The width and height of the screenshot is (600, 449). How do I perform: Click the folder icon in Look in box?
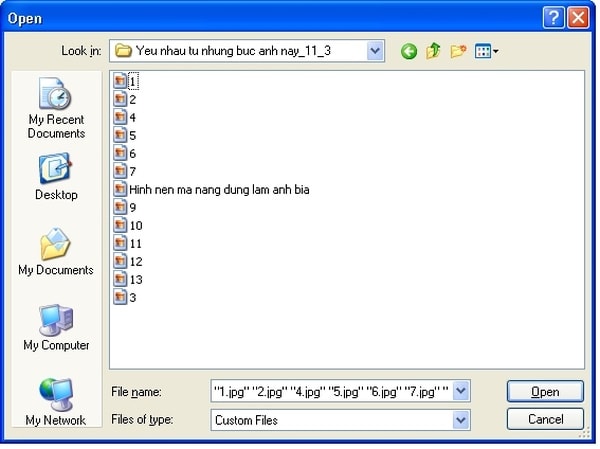point(123,51)
